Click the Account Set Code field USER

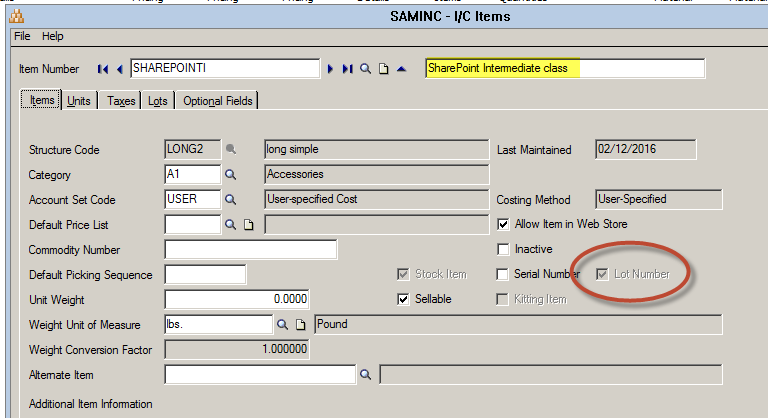coord(192,199)
